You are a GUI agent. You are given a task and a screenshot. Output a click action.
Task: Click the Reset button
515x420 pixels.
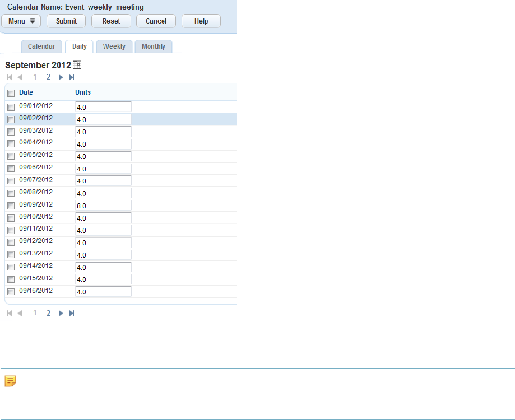pos(111,21)
